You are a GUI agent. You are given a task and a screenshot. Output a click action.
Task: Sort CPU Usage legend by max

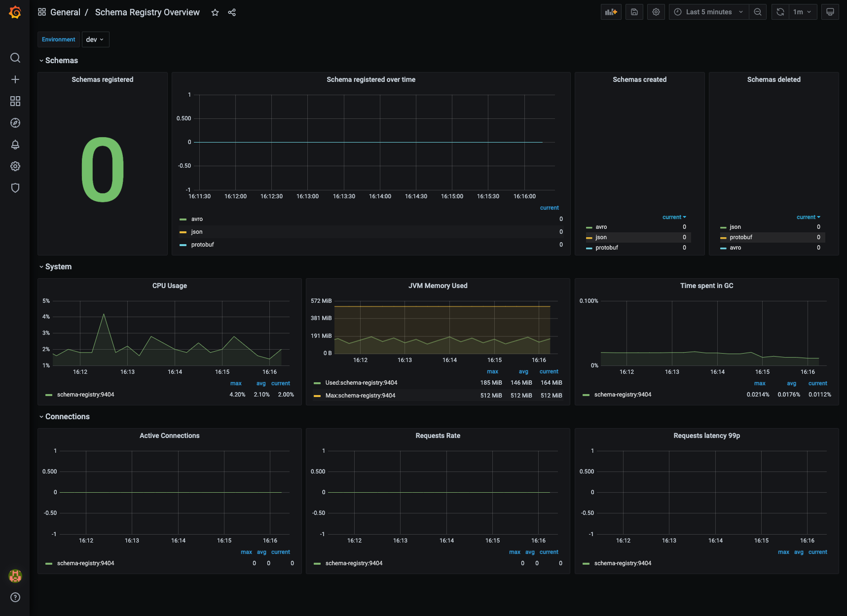tap(236, 383)
